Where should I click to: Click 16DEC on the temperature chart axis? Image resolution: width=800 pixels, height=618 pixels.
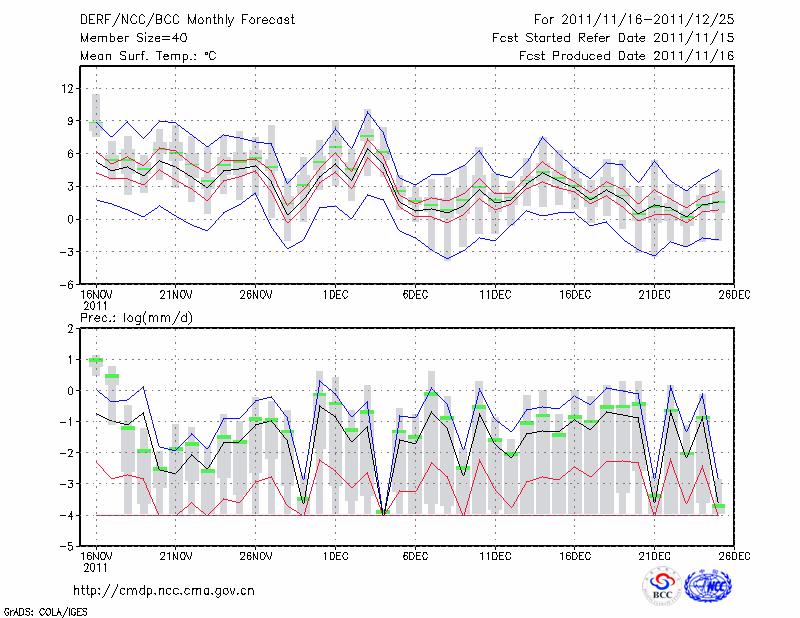(574, 294)
